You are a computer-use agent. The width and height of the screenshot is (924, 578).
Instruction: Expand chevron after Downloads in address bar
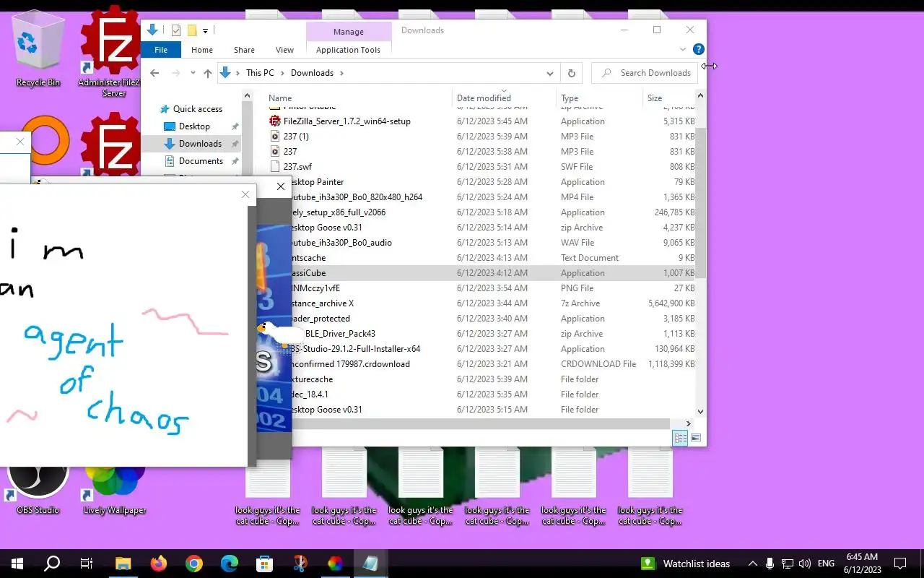(x=341, y=73)
